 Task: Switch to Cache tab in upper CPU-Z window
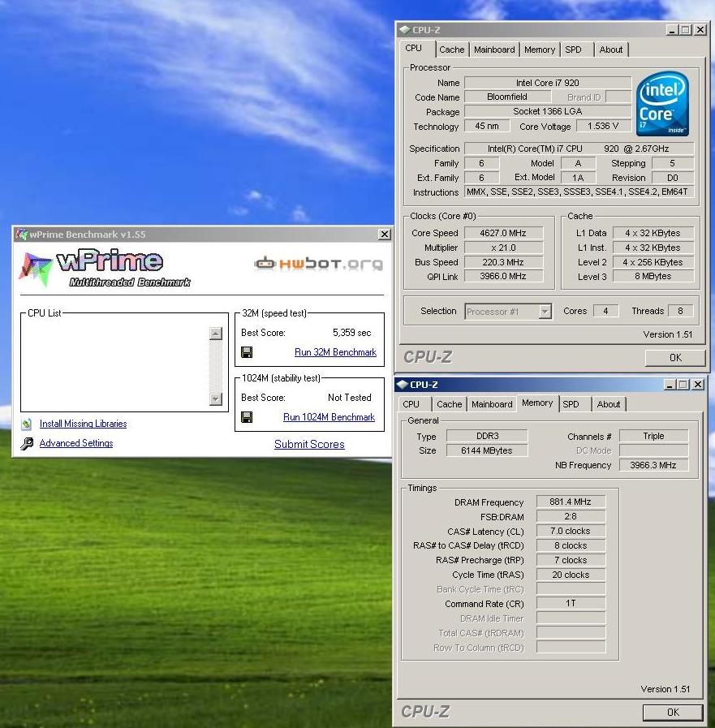pos(451,50)
